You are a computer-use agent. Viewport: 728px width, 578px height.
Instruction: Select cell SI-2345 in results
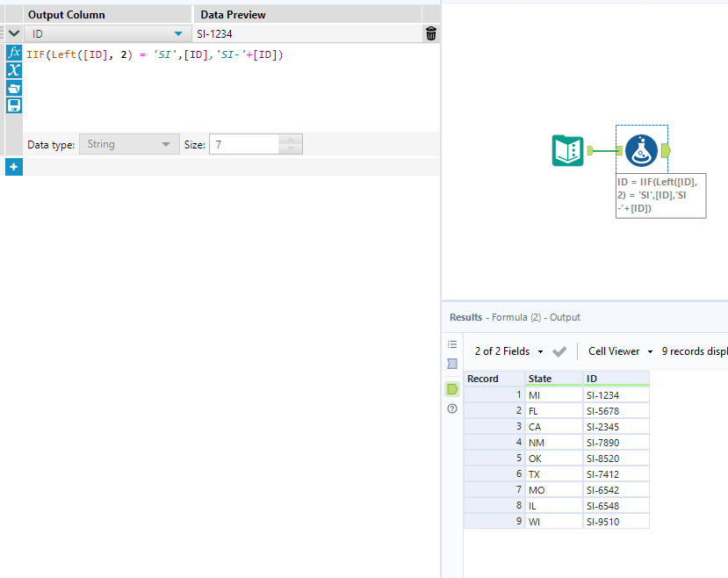pos(616,427)
